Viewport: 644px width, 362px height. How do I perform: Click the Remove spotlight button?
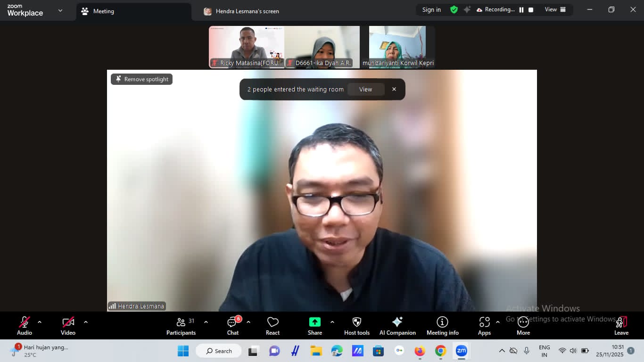pos(142,79)
